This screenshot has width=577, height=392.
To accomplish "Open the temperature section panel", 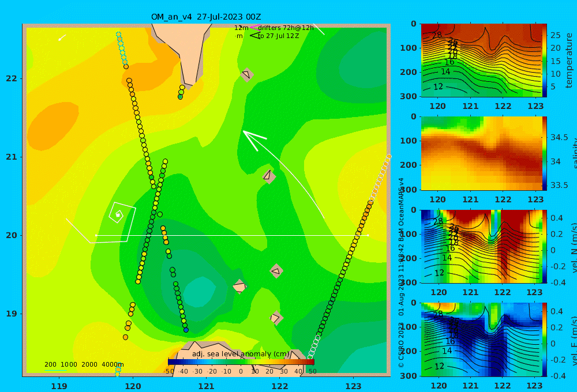I will tap(481, 61).
